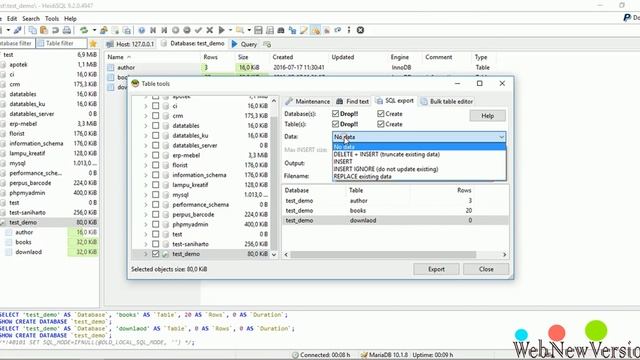The height and width of the screenshot is (360, 640).
Task: Open the Query tab in main window
Action: (x=244, y=44)
